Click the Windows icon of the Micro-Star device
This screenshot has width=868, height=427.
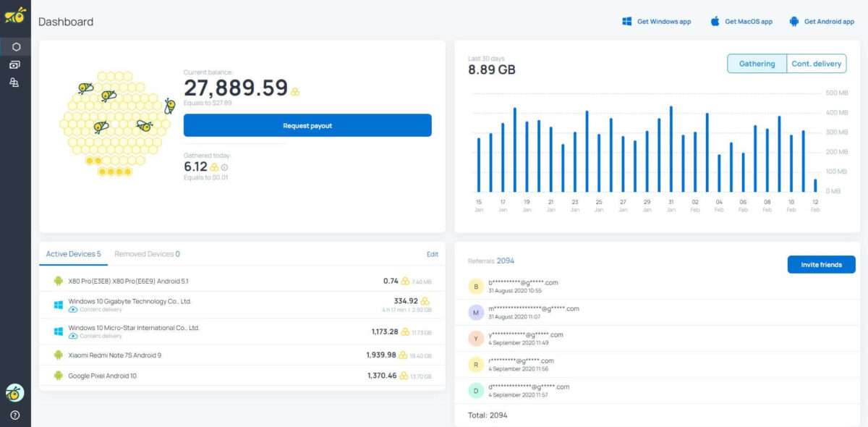(x=59, y=331)
